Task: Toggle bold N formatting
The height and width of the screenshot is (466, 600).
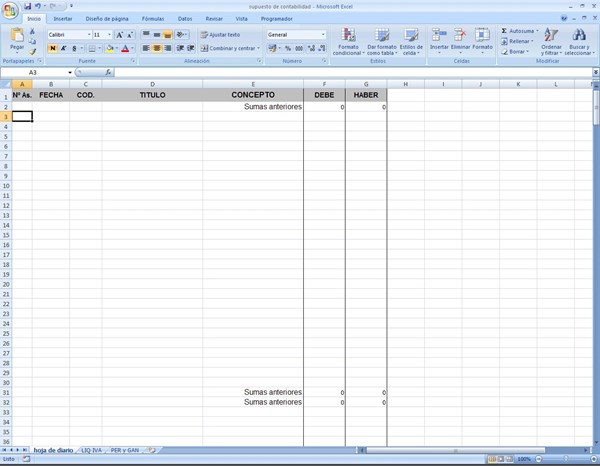Action: [x=53, y=48]
